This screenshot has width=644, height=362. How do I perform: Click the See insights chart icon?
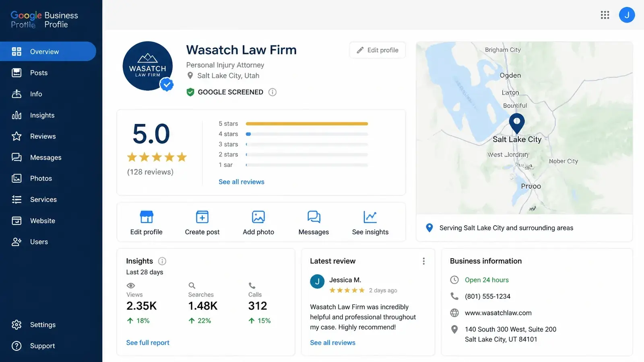pos(370,217)
